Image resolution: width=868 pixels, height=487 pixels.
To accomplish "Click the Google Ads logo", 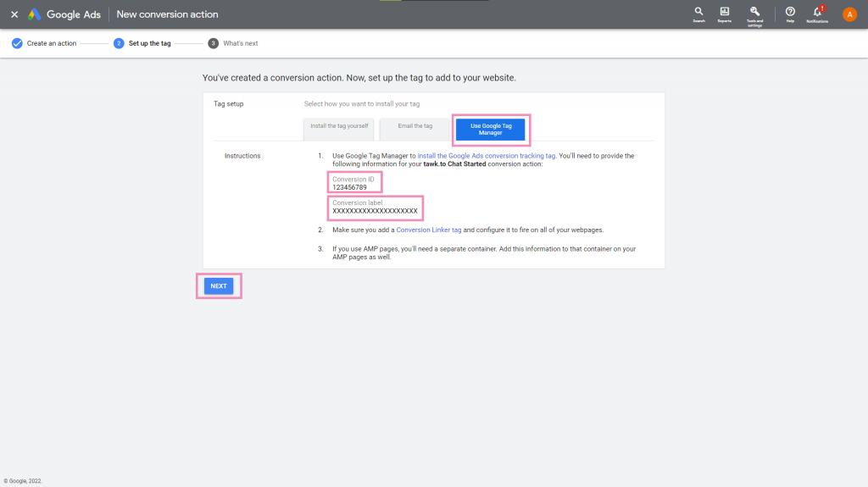I will tap(64, 14).
